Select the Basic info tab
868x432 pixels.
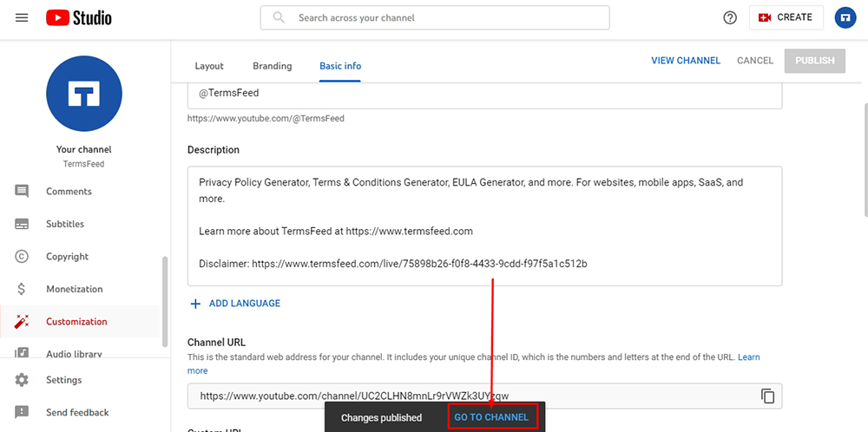(340, 66)
